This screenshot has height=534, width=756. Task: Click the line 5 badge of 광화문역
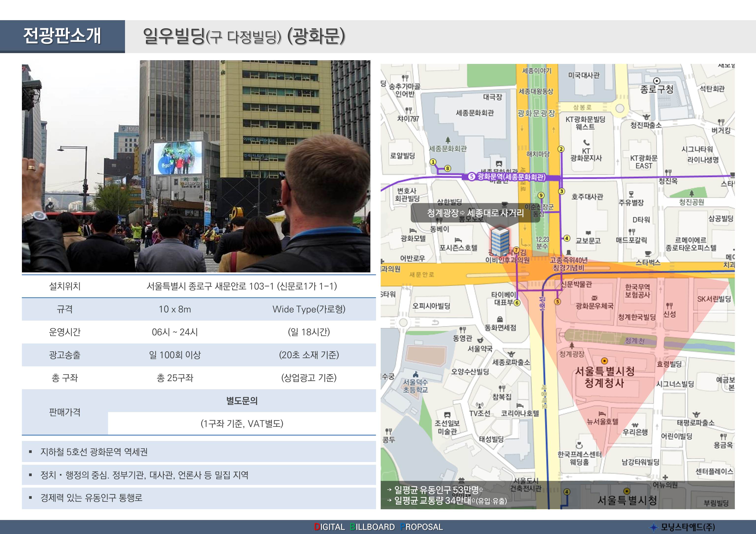pos(472,177)
